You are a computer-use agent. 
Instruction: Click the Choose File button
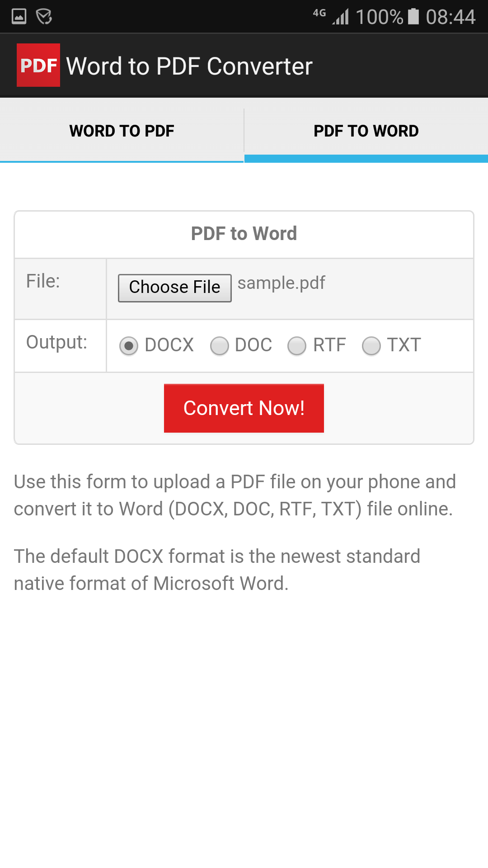174,287
